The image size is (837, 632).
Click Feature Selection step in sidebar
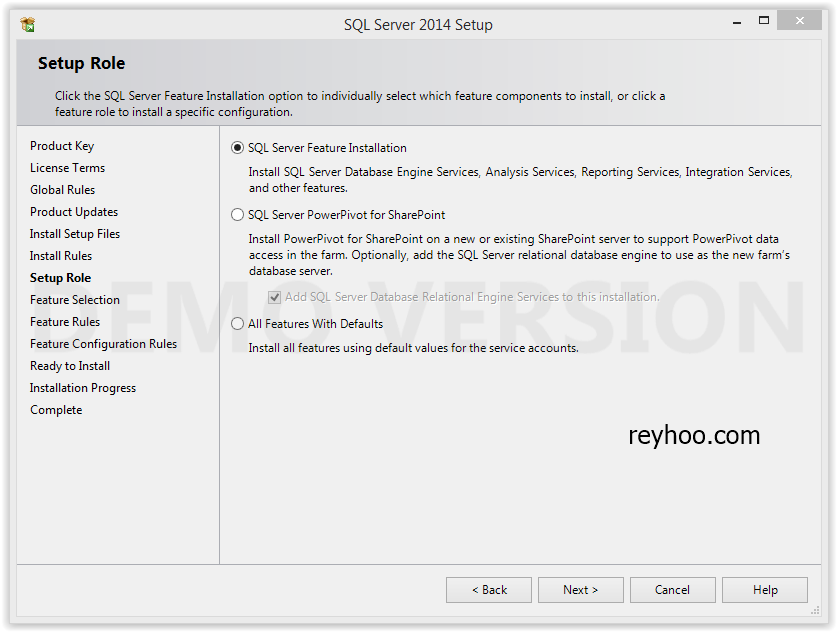click(75, 300)
